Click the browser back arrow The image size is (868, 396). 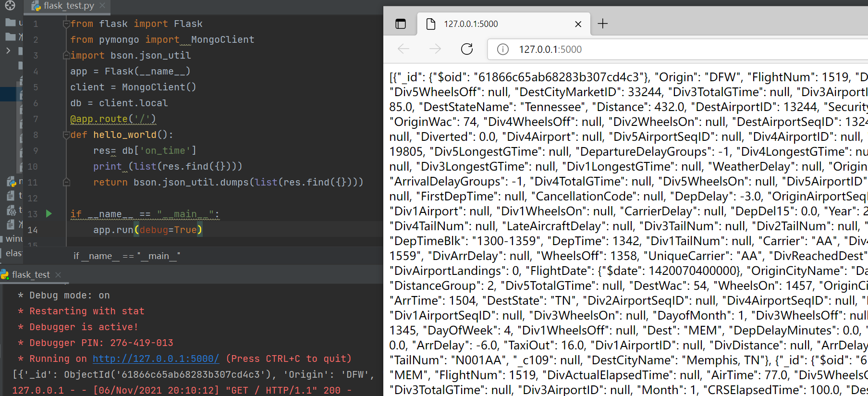coord(403,49)
